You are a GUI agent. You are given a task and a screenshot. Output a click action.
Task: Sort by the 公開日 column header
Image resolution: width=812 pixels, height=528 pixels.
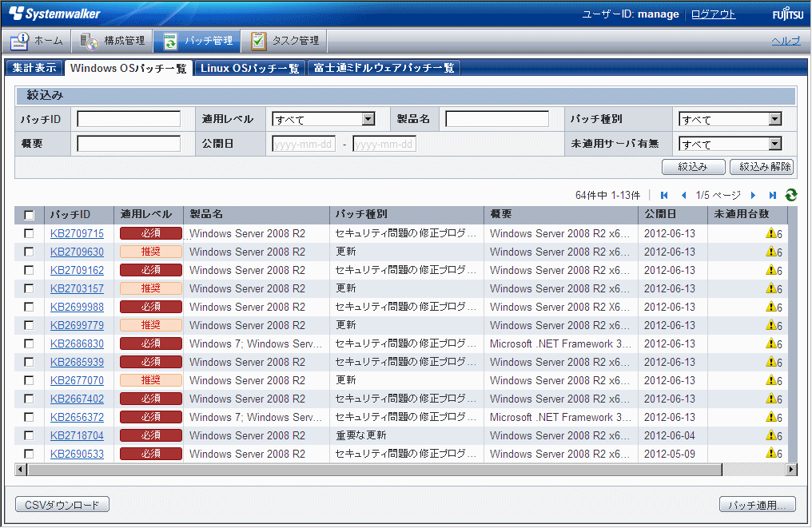pos(673,214)
